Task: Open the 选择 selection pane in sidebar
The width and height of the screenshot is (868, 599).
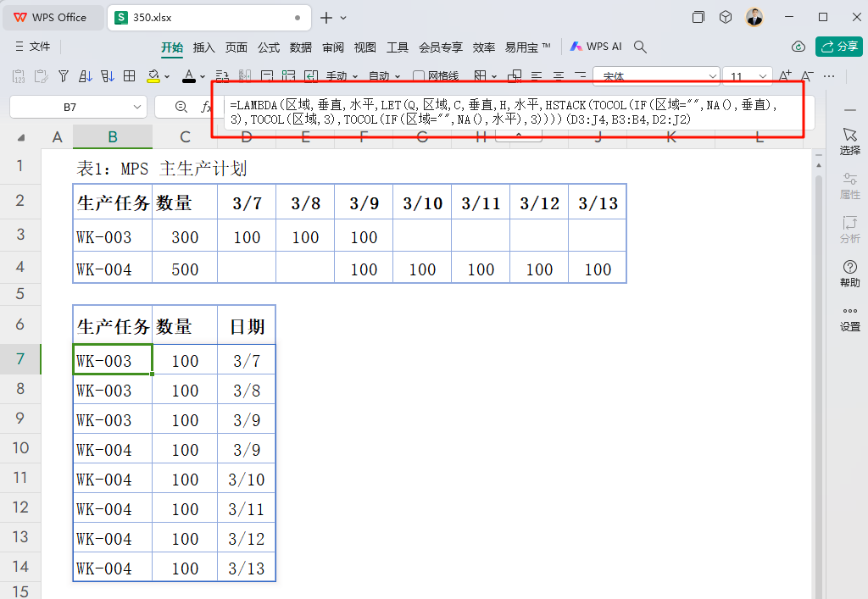Action: [x=849, y=141]
